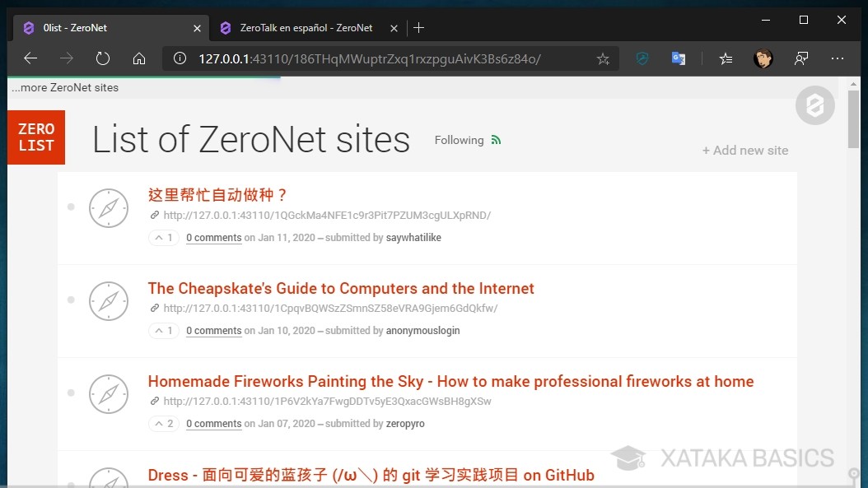This screenshot has height=488, width=868.
Task: Click the Add new site link
Action: pyautogui.click(x=744, y=150)
